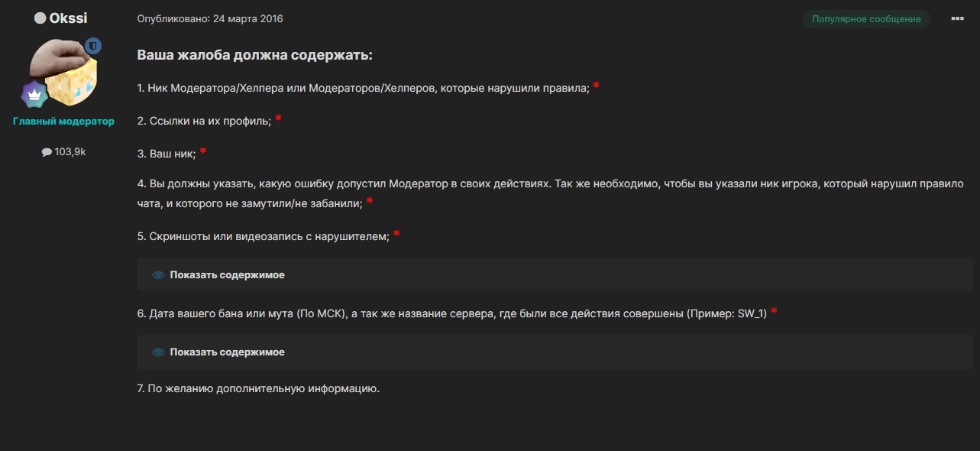Click the moderator shield badge on avatar
The image size is (980, 451).
coord(93,47)
